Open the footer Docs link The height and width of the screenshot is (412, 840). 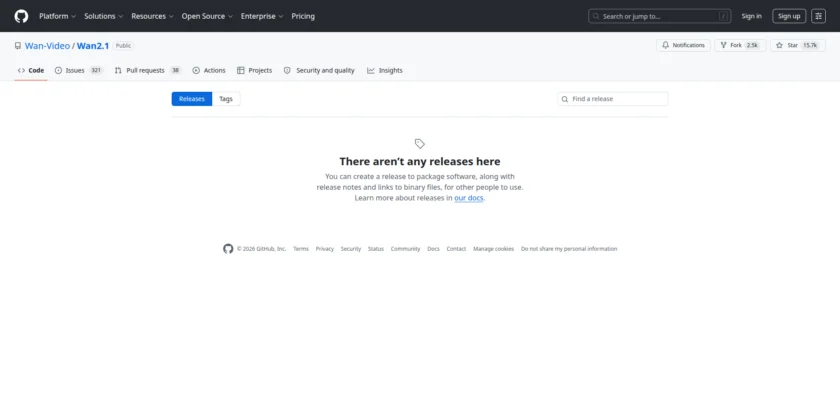click(433, 249)
